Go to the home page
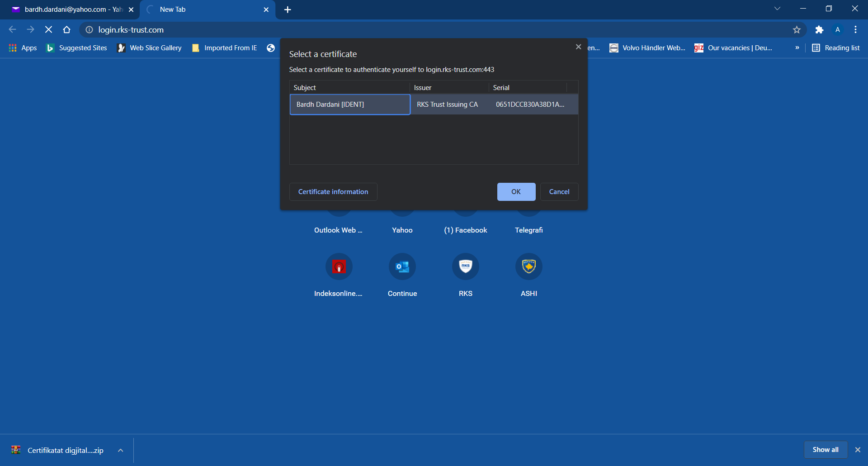The width and height of the screenshot is (868, 466). [67, 30]
